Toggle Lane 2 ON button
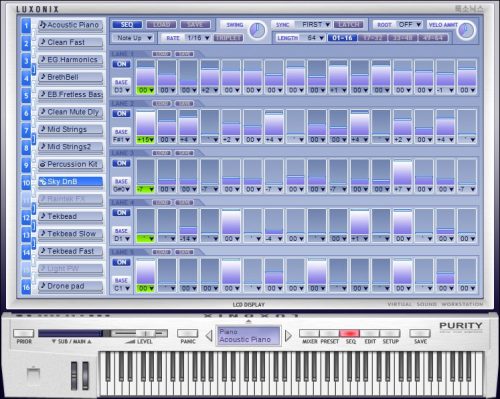The height and width of the screenshot is (399, 500). coord(121,114)
